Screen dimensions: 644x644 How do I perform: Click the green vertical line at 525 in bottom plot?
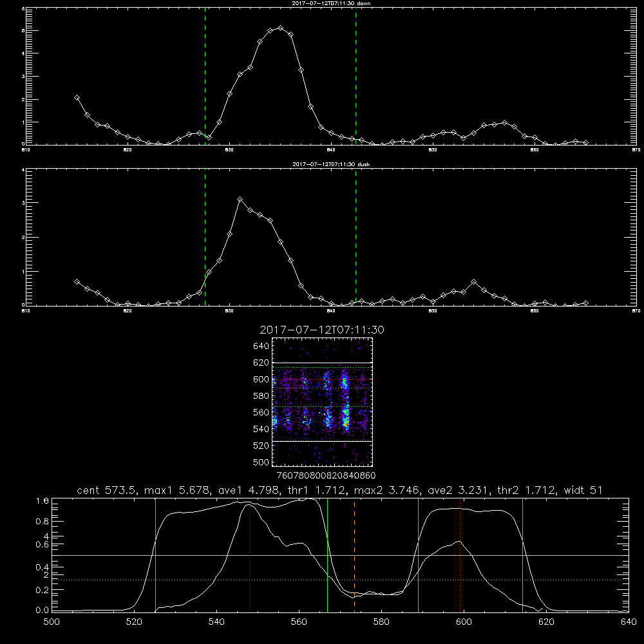156,555
